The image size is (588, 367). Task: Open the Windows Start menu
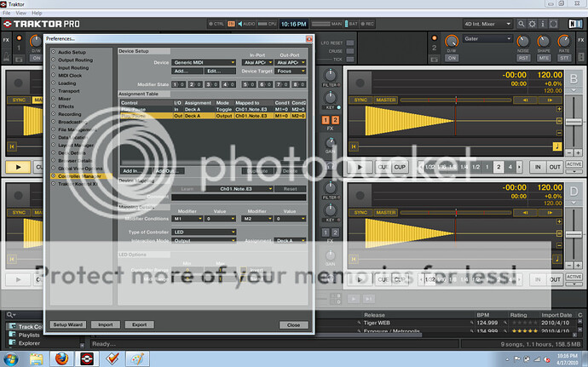pyautogui.click(x=11, y=359)
